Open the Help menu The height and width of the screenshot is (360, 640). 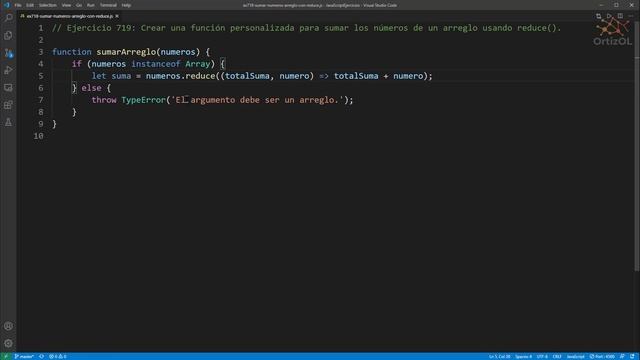point(126,5)
